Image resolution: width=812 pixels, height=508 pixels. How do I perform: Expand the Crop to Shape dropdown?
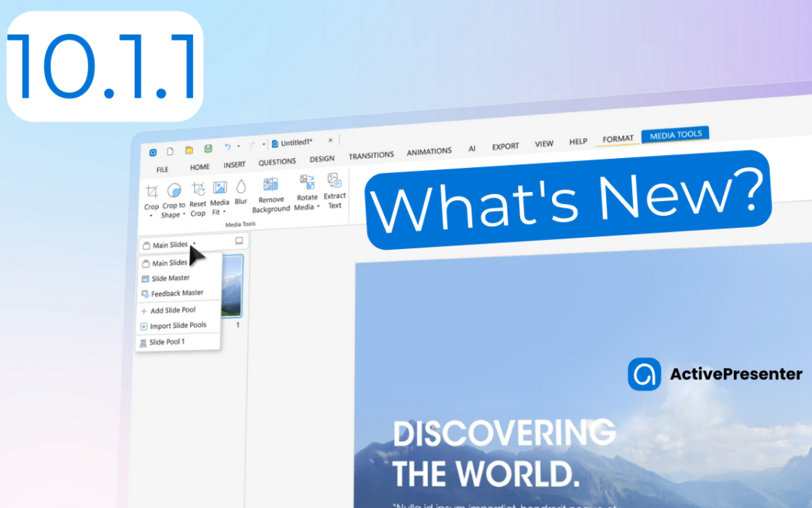pyautogui.click(x=184, y=215)
